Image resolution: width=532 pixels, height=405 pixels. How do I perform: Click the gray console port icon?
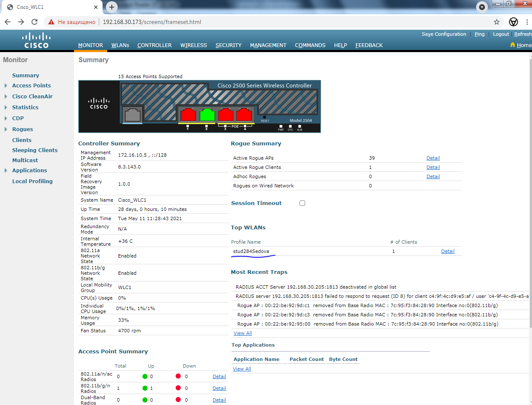pos(133,114)
